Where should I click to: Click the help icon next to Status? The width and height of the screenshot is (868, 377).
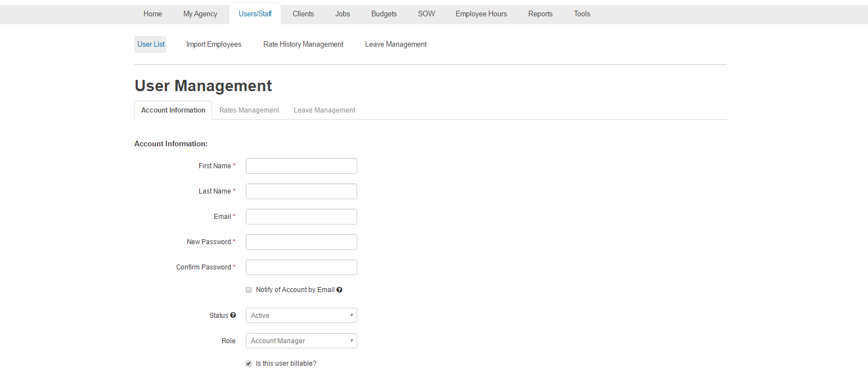tap(233, 315)
